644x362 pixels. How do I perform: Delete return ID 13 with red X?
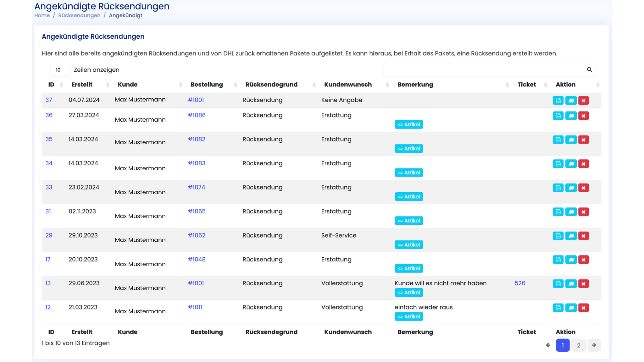click(583, 284)
